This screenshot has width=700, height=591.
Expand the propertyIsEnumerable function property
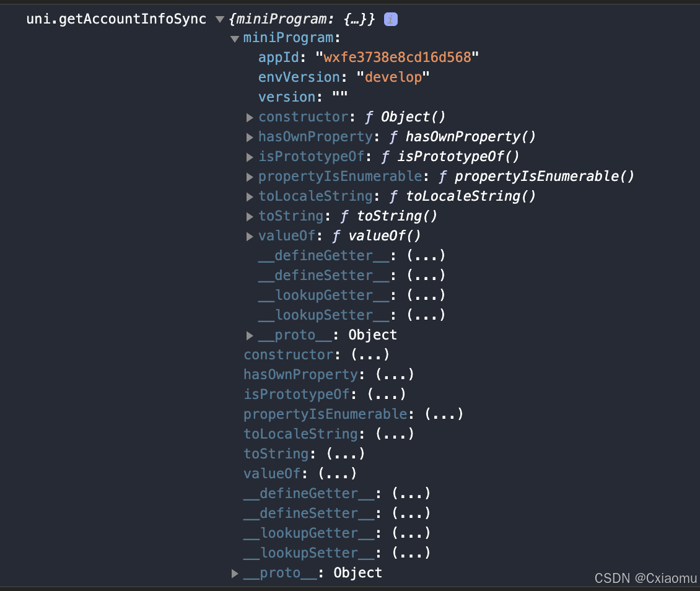coord(250,177)
